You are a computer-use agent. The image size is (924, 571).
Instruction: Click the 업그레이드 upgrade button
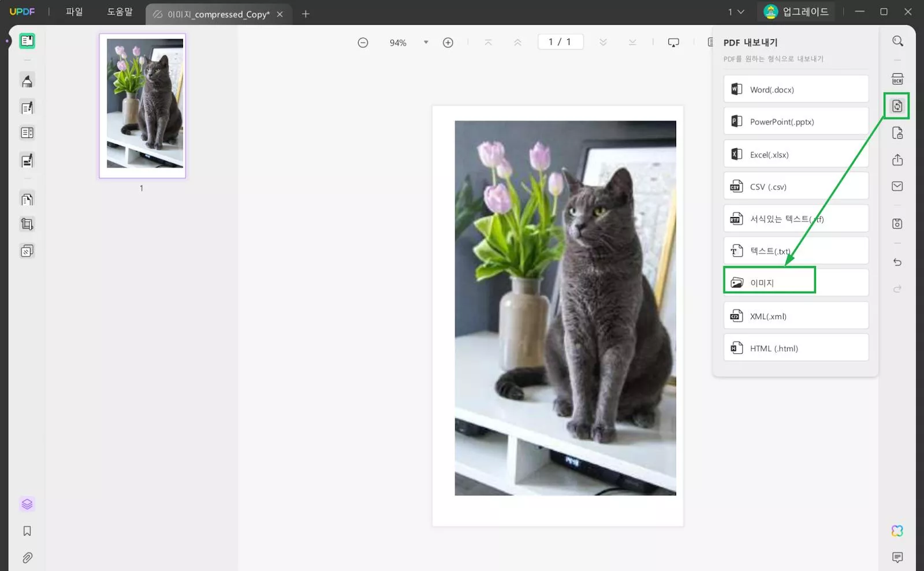[796, 12]
